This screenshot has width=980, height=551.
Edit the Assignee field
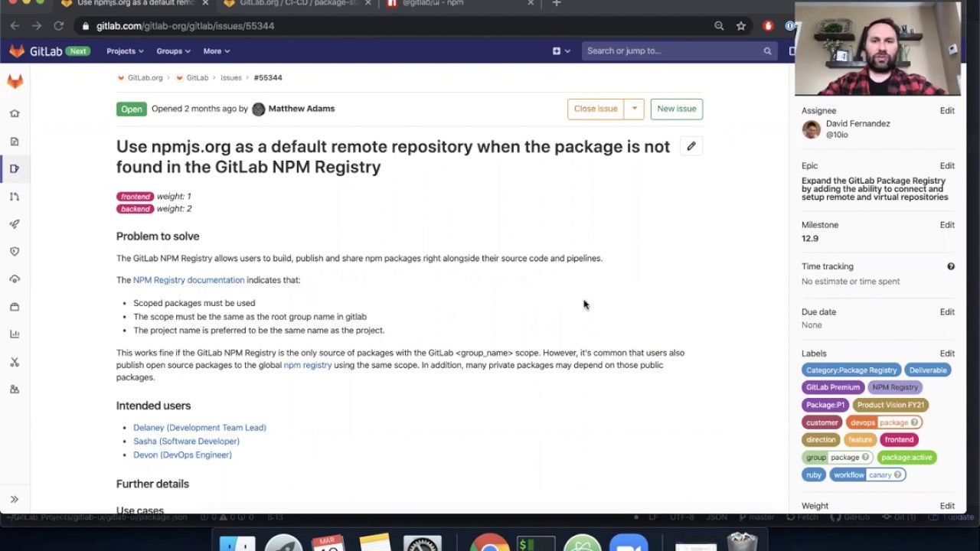947,111
